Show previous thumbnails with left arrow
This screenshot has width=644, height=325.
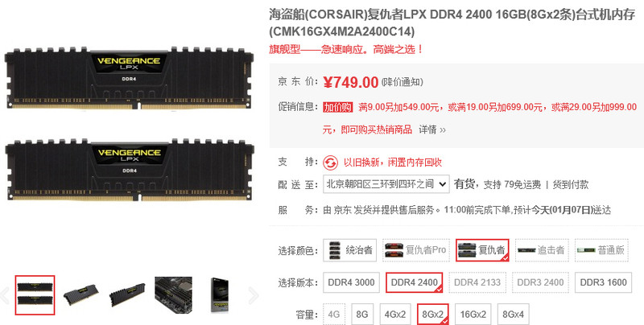coord(4,295)
